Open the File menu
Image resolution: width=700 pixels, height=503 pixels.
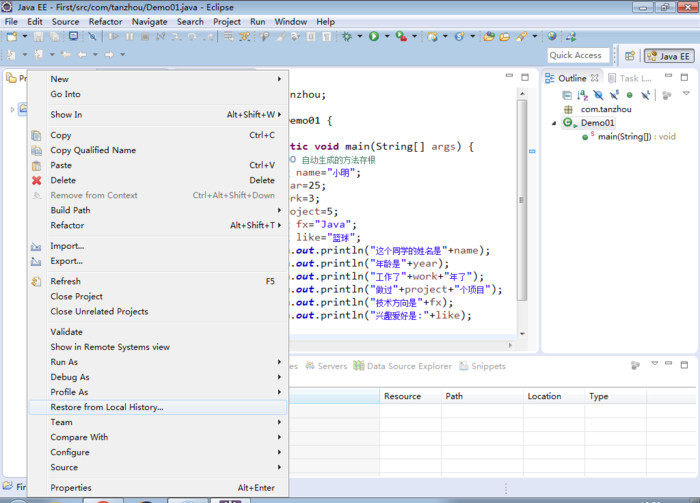click(11, 21)
